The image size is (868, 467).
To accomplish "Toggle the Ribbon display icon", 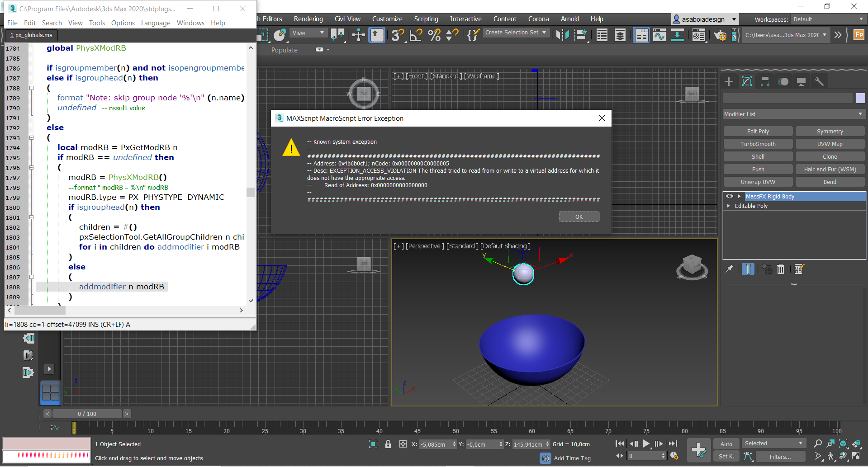I will [641, 35].
